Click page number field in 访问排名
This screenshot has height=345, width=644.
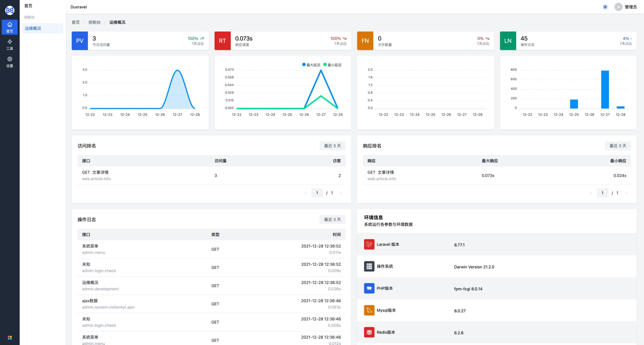pos(317,193)
